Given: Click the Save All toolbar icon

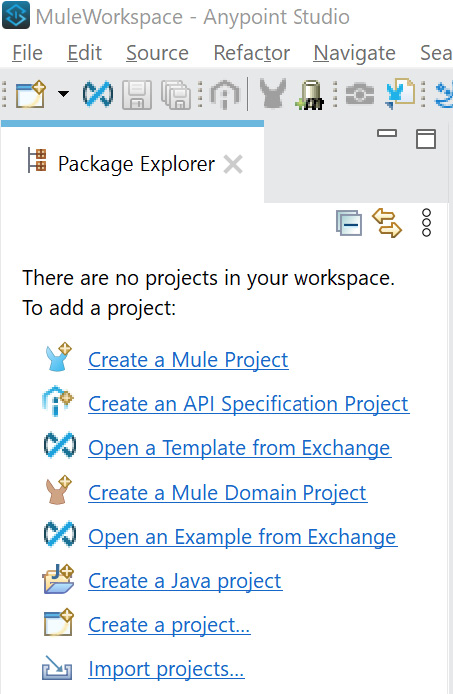Looking at the screenshot, I should [x=176, y=94].
